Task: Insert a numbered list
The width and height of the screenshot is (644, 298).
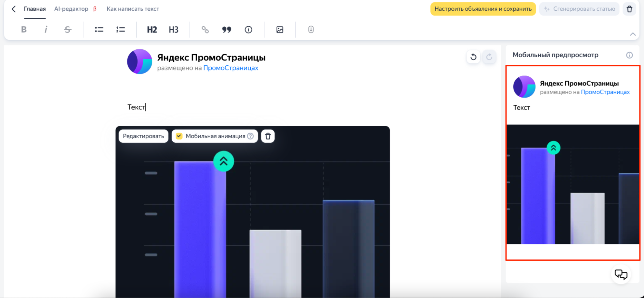Action: point(120,30)
